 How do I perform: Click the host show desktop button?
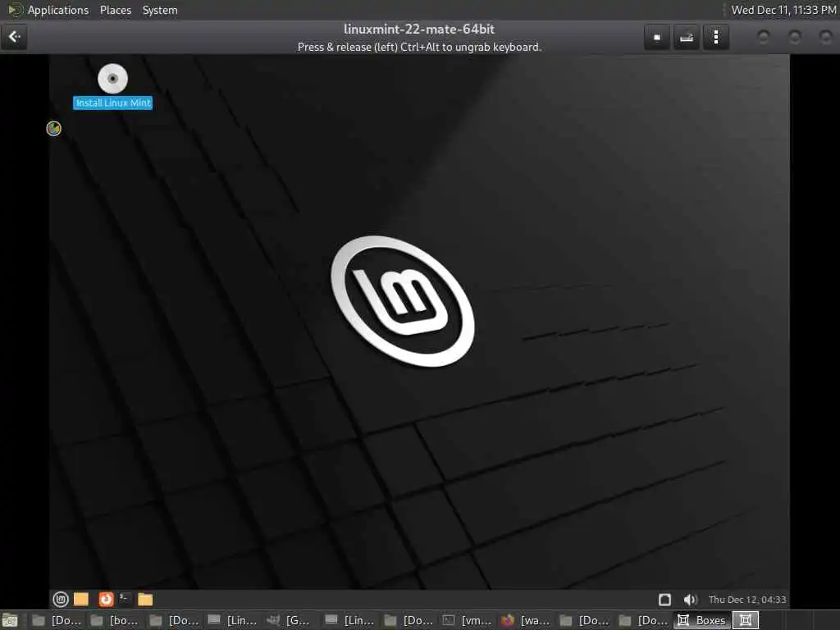pyautogui.click(x=10, y=620)
